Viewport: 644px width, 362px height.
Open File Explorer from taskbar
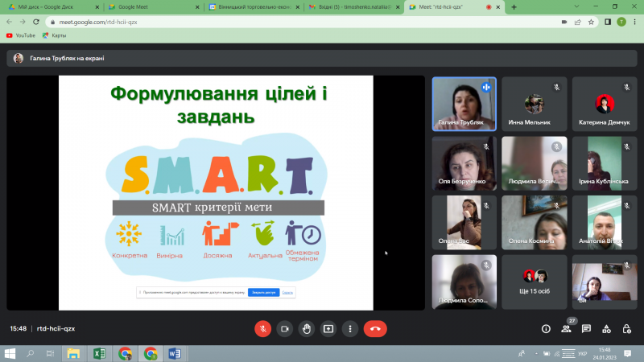(73, 353)
